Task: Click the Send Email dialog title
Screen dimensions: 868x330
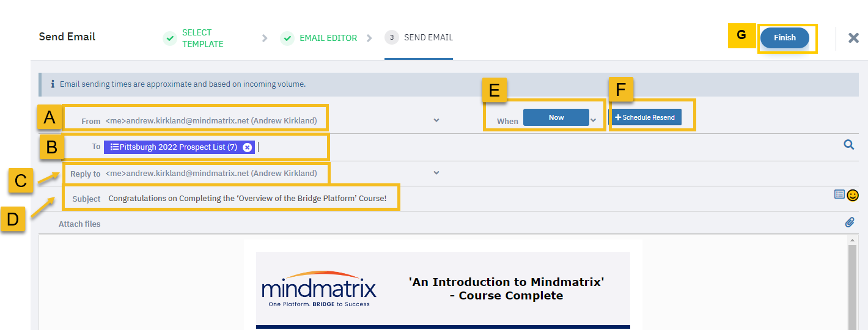Action: coord(67,37)
